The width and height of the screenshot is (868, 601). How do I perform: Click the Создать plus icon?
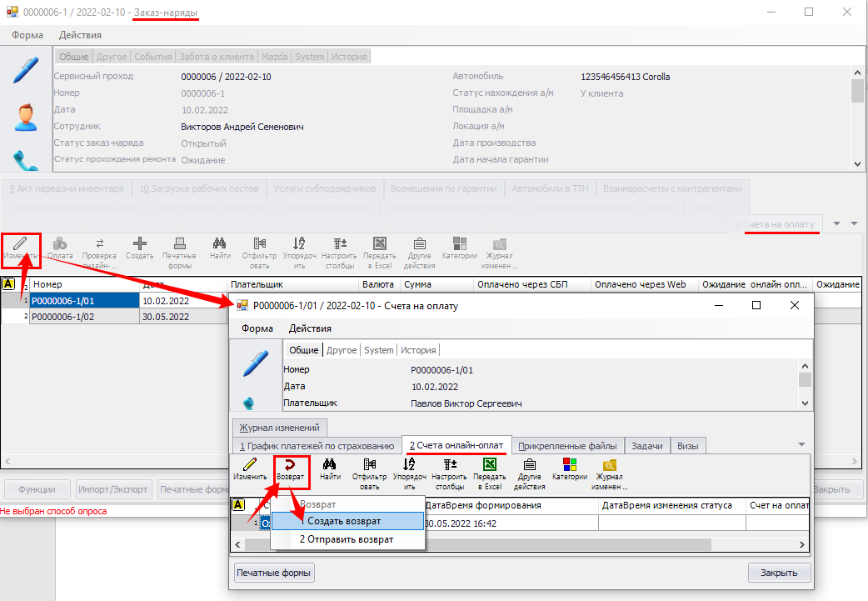(139, 248)
